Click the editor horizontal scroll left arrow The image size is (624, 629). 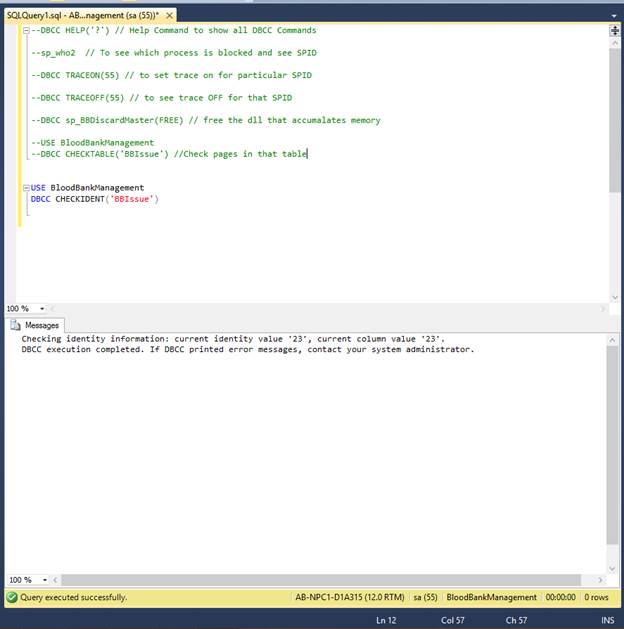point(52,308)
